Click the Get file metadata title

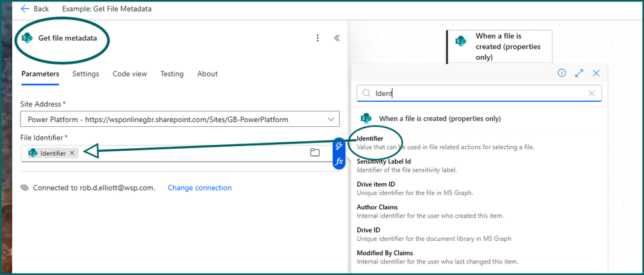coord(68,38)
